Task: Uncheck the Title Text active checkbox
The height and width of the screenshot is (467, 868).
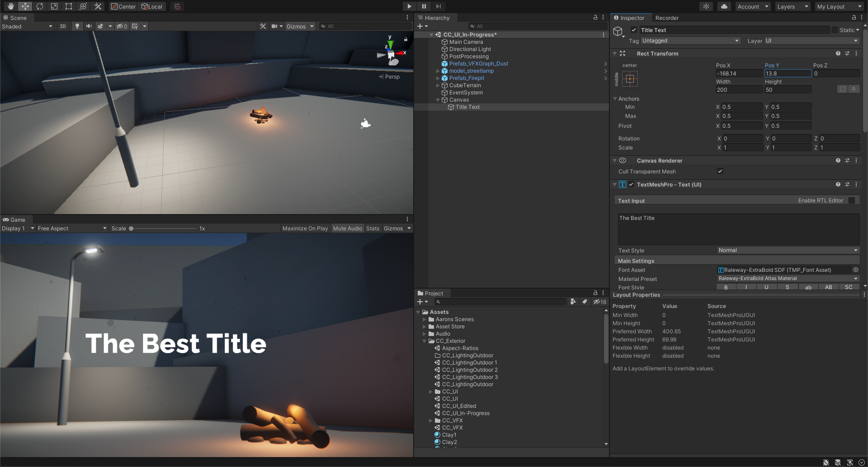Action: [x=634, y=30]
